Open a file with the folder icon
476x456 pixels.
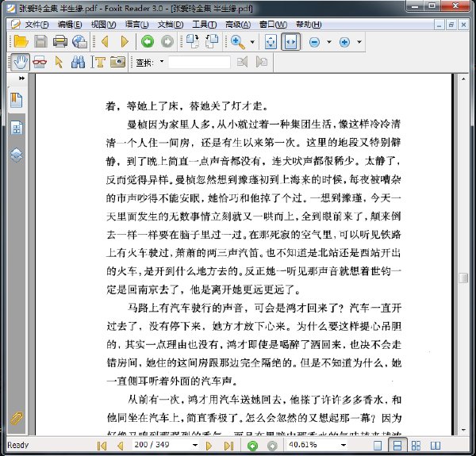pos(21,41)
